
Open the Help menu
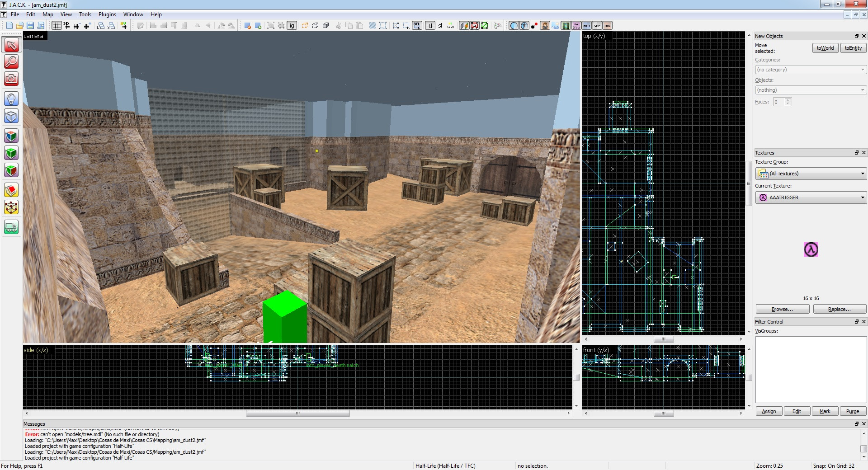(x=156, y=14)
